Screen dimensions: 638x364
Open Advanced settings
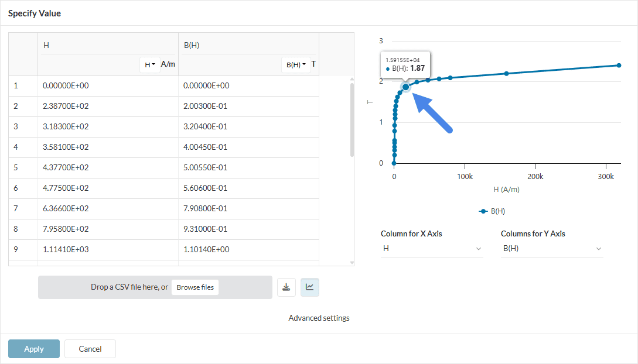click(x=319, y=318)
